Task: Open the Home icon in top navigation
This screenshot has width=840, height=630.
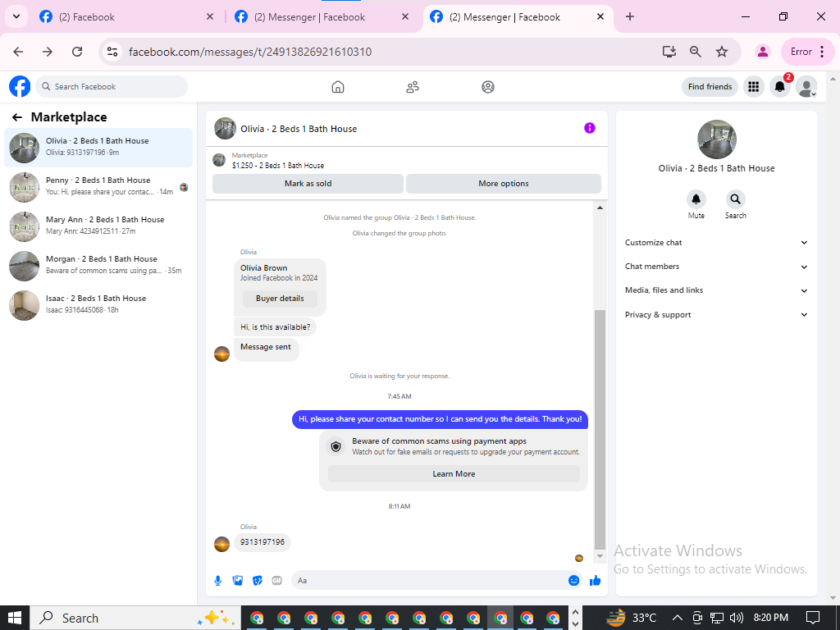Action: click(x=337, y=87)
